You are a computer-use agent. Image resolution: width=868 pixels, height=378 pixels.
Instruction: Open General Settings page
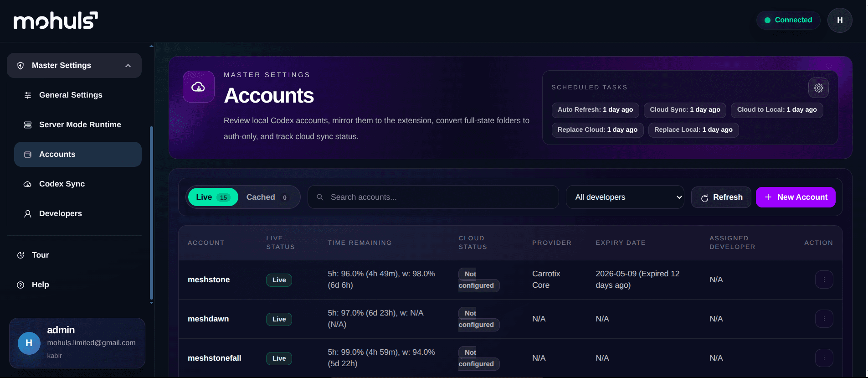(78, 95)
